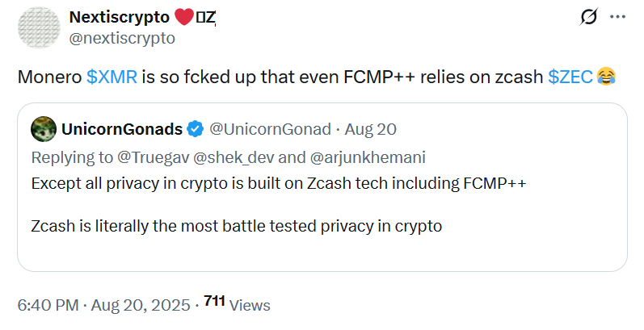Click the Grok slashed-circle icon

pos(589,17)
